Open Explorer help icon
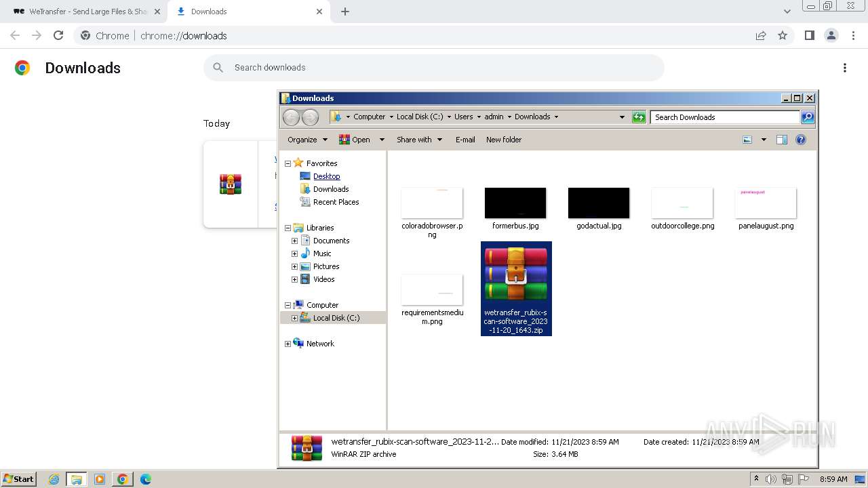 click(801, 140)
